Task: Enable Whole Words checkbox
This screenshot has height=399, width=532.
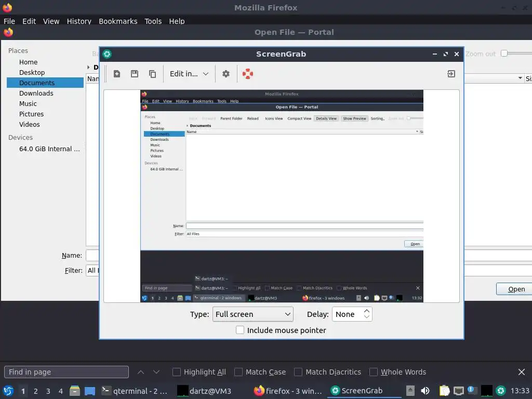Action: pyautogui.click(x=373, y=372)
